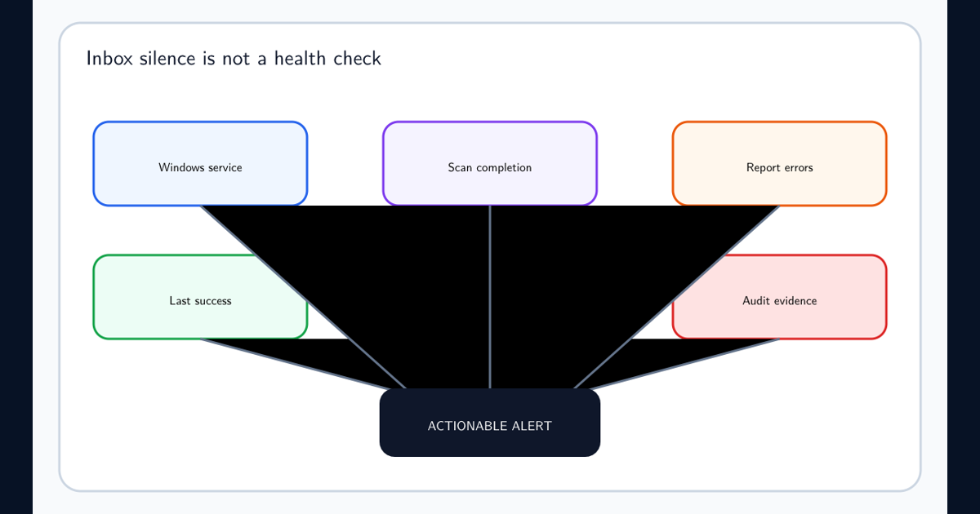Image resolution: width=980 pixels, height=514 pixels.
Task: Click the vertical connector below Scan completion
Action: click(490, 297)
